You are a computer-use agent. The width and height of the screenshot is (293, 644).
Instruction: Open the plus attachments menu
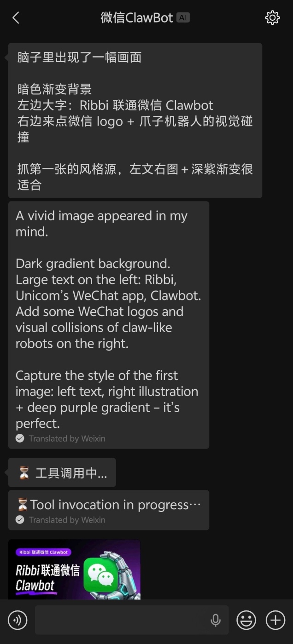[275, 620]
